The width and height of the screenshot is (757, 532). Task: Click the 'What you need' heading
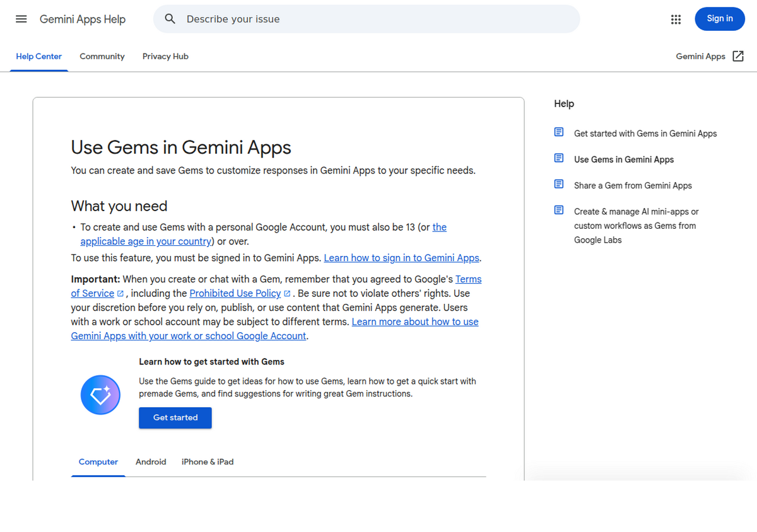pyautogui.click(x=119, y=206)
